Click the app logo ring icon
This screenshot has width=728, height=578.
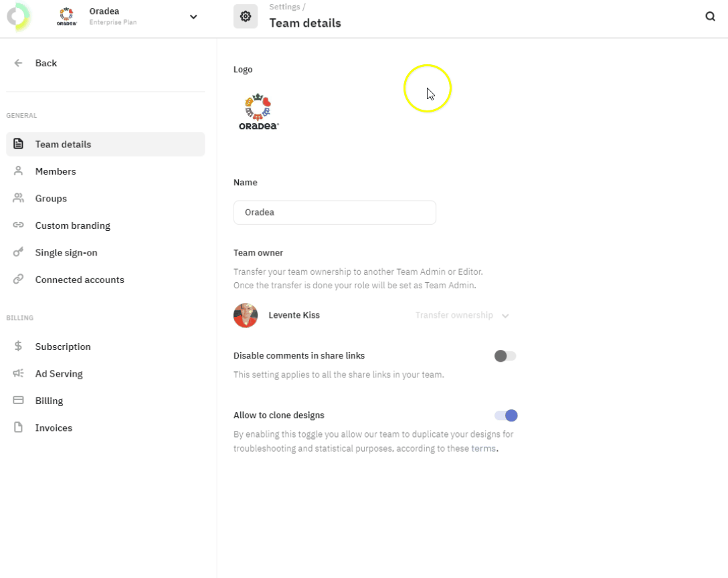(x=19, y=17)
